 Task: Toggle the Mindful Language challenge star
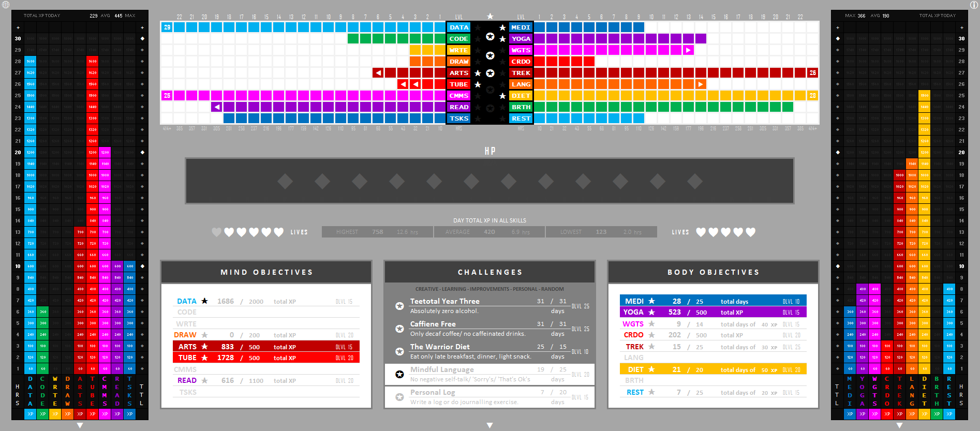point(399,374)
